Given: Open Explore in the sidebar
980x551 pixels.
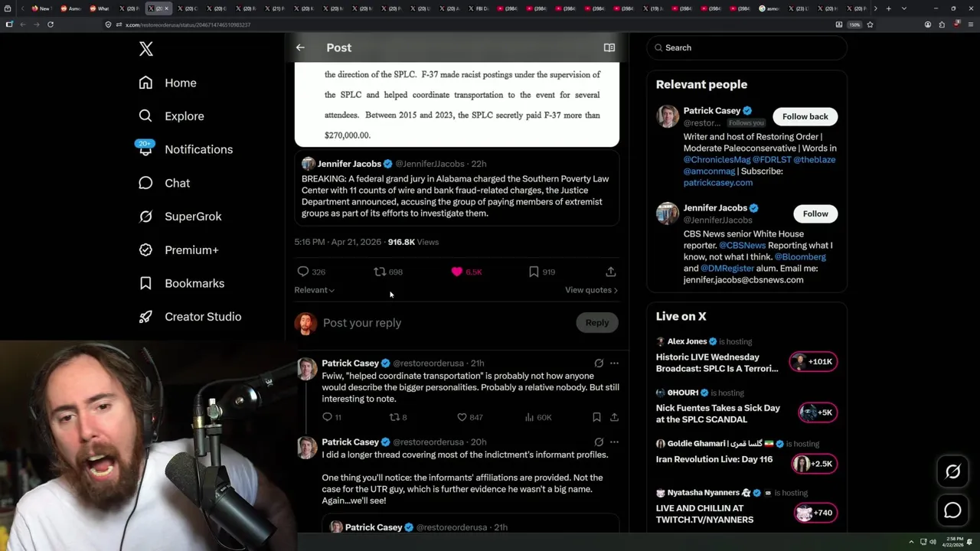Looking at the screenshot, I should [171, 116].
